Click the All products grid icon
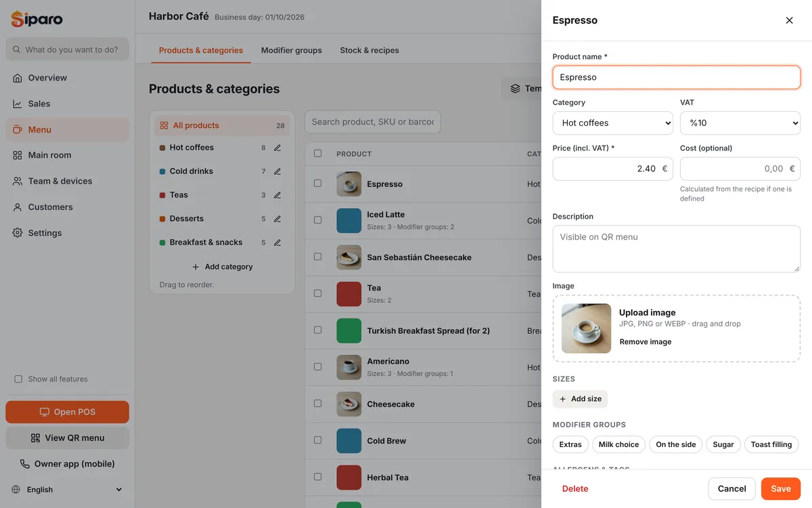 coord(164,125)
